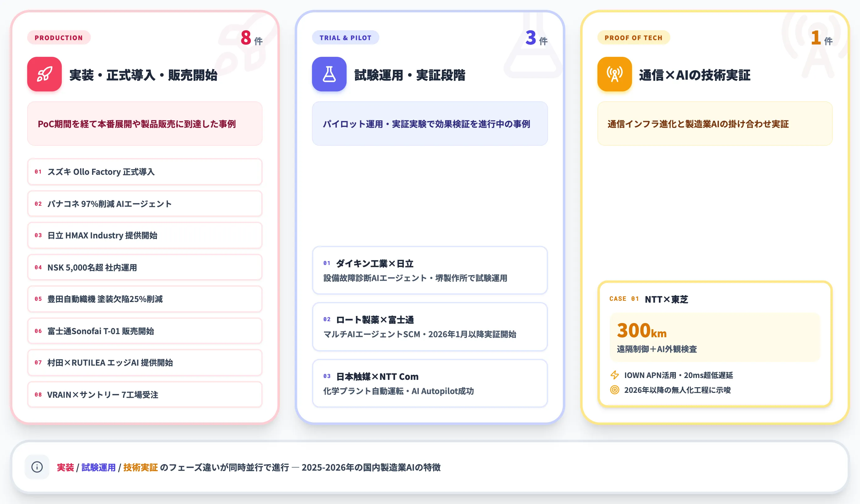Click the heading 通信×AIの技術実証

pyautogui.click(x=694, y=75)
